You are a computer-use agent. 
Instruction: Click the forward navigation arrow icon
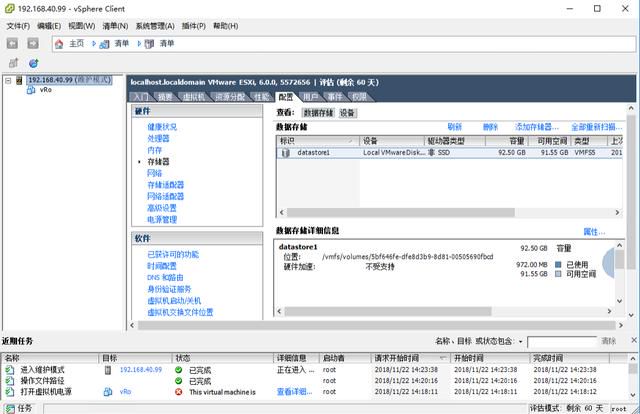coord(33,43)
